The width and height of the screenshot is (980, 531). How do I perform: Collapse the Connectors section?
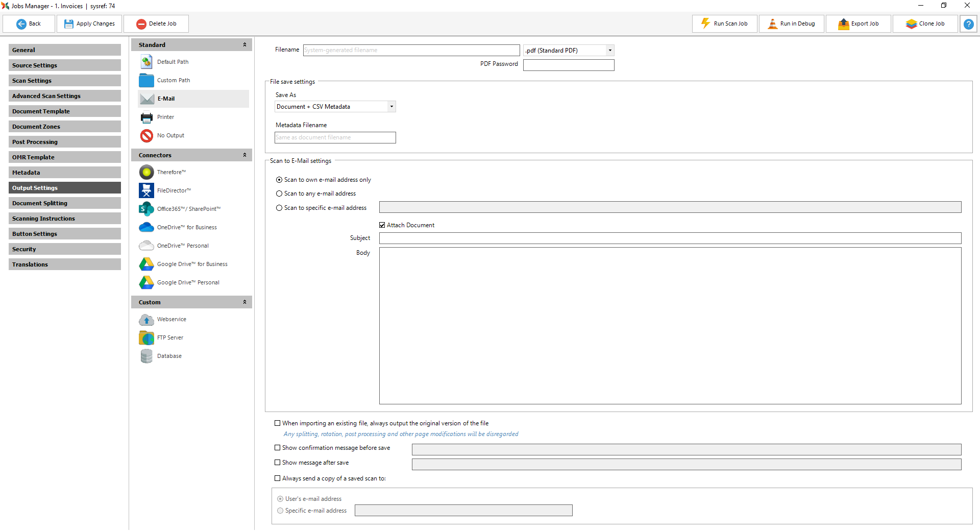pos(244,155)
